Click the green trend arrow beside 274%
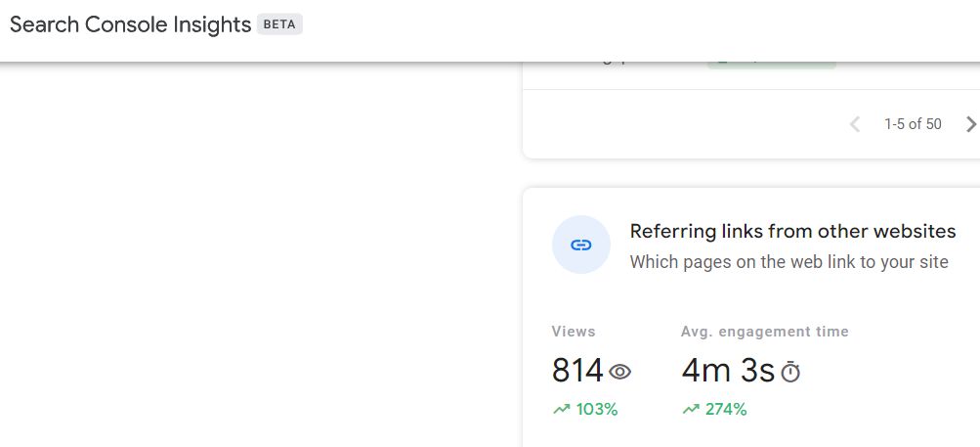The width and height of the screenshot is (980, 447). coord(691,410)
